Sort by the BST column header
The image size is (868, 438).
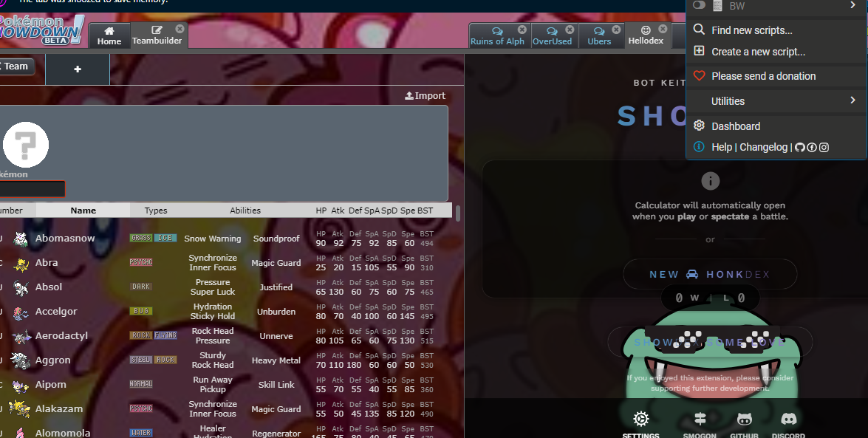(426, 211)
